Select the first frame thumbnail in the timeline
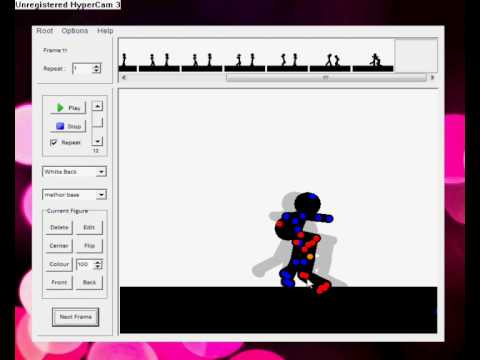This screenshot has width=480, height=360. [128, 56]
